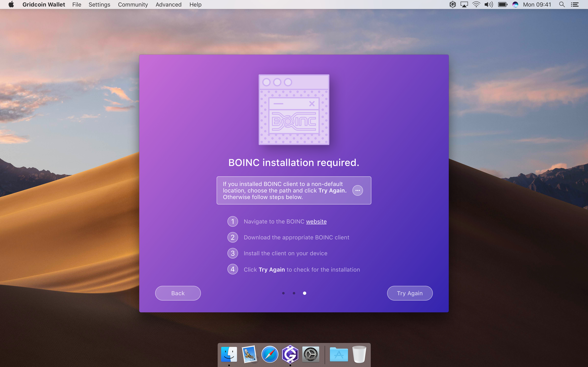Open the Applications folder in the dock

(x=339, y=354)
